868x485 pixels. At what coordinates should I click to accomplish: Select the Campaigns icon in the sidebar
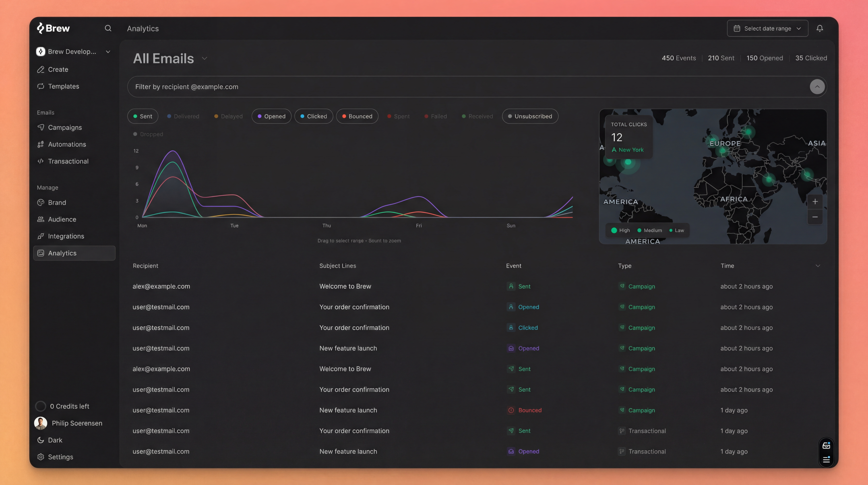coord(40,128)
